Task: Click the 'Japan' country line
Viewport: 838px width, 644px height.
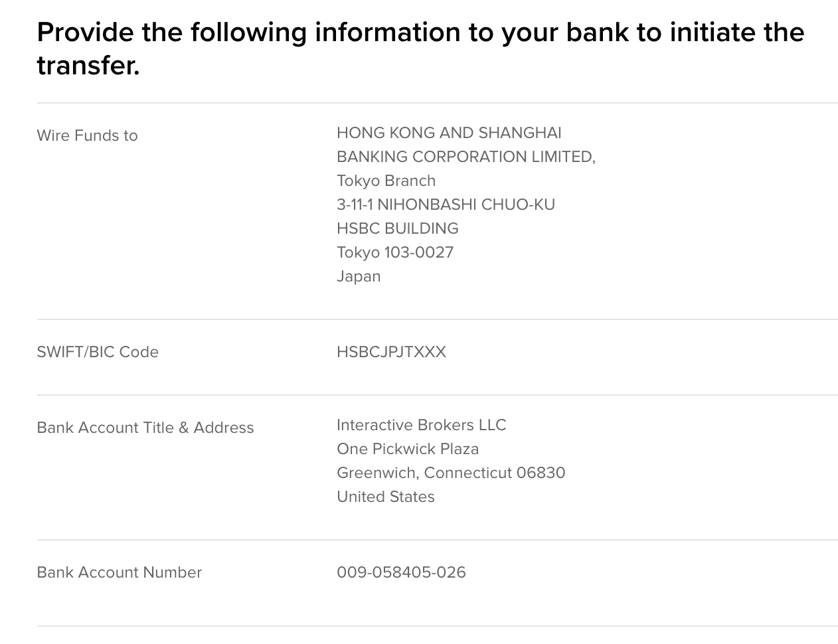Action: 359,276
